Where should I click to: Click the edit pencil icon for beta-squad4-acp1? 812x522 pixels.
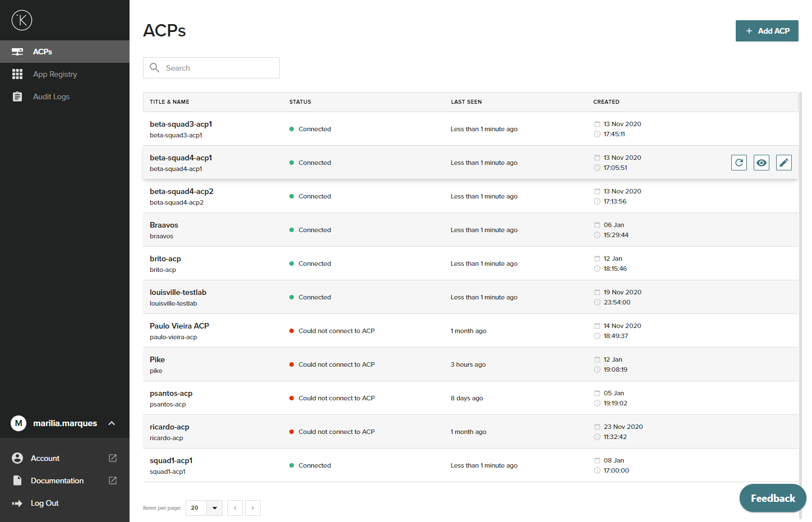[x=784, y=163]
